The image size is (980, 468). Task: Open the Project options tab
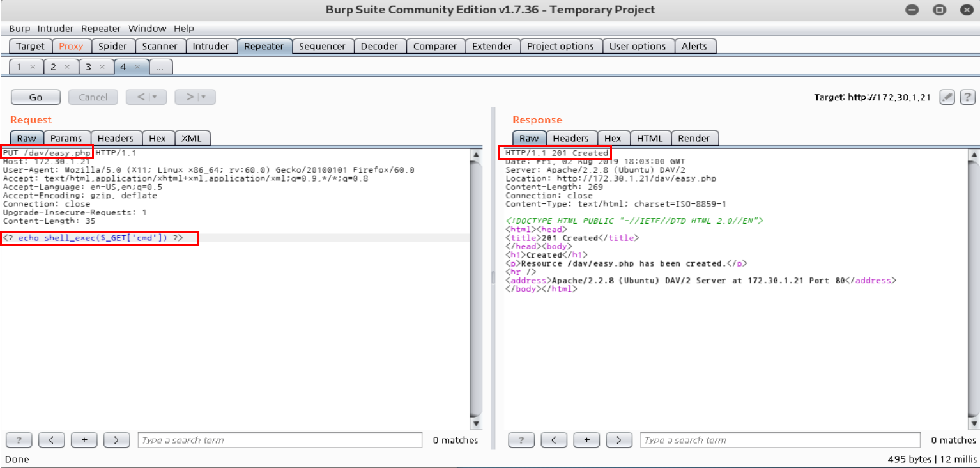pos(561,46)
